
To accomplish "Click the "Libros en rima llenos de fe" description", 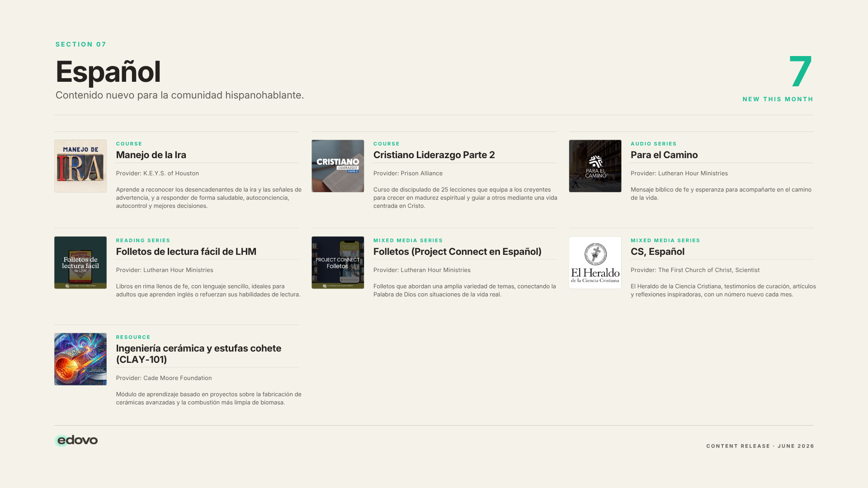I will [208, 291].
